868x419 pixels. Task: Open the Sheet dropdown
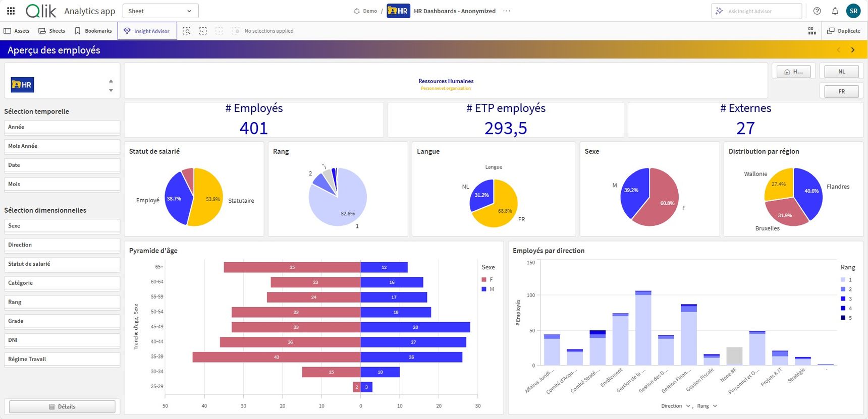(x=160, y=11)
